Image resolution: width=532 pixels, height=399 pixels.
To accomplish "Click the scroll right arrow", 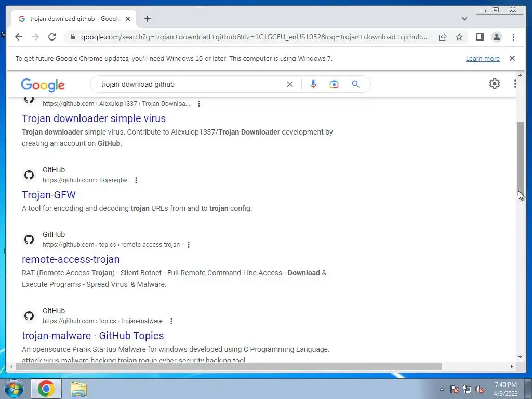I will click(x=512, y=366).
